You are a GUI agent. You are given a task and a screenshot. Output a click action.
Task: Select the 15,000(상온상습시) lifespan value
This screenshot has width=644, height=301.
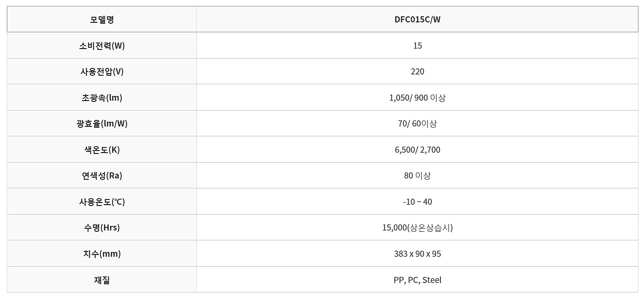coord(417,227)
